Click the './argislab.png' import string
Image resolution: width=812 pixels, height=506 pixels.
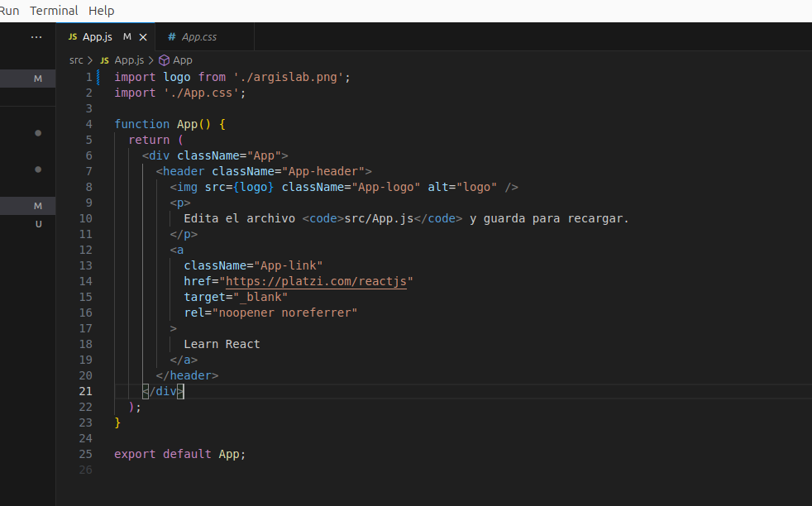click(289, 77)
